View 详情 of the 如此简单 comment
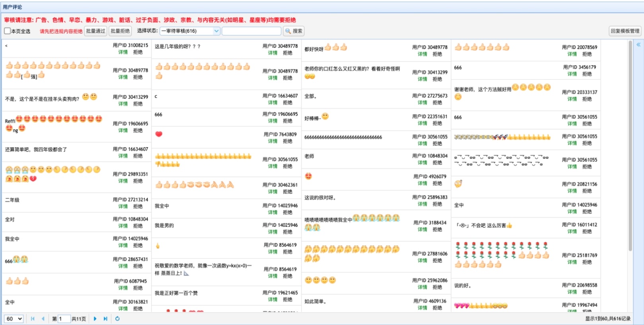This screenshot has height=325, width=644. point(422,308)
